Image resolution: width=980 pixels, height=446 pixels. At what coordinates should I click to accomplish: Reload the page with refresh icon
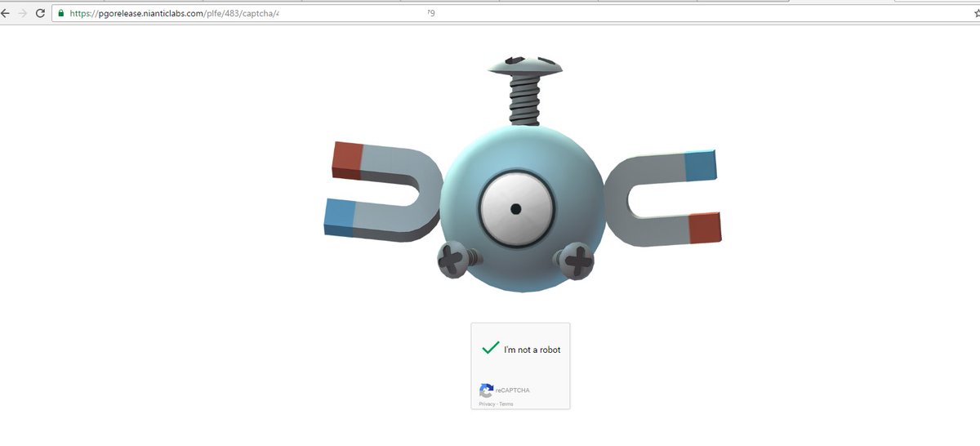coord(40,14)
